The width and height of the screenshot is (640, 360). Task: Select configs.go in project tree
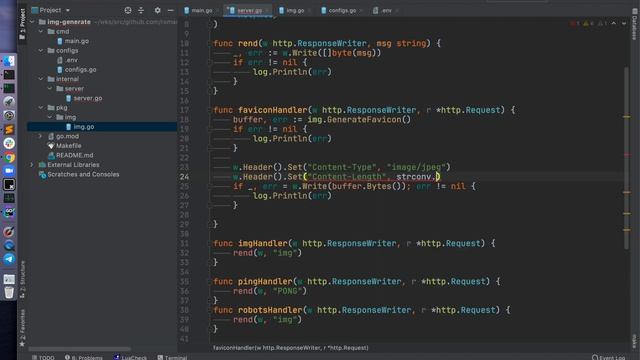coord(80,69)
